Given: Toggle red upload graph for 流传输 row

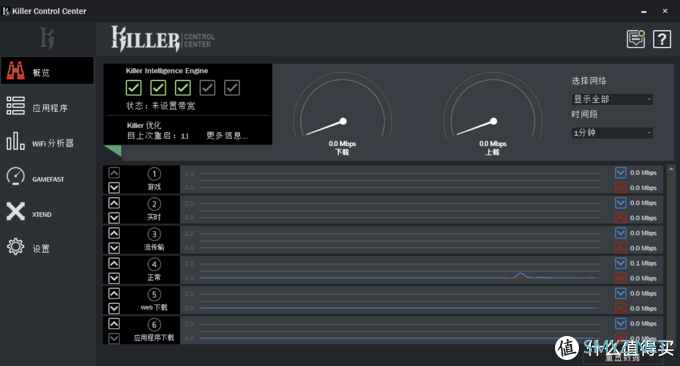Looking at the screenshot, I should tap(621, 248).
